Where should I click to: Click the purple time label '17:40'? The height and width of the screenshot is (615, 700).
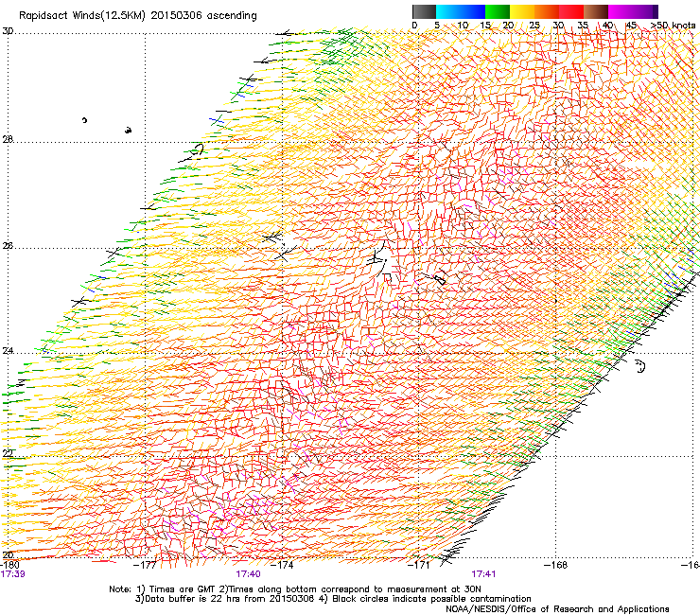pyautogui.click(x=248, y=574)
